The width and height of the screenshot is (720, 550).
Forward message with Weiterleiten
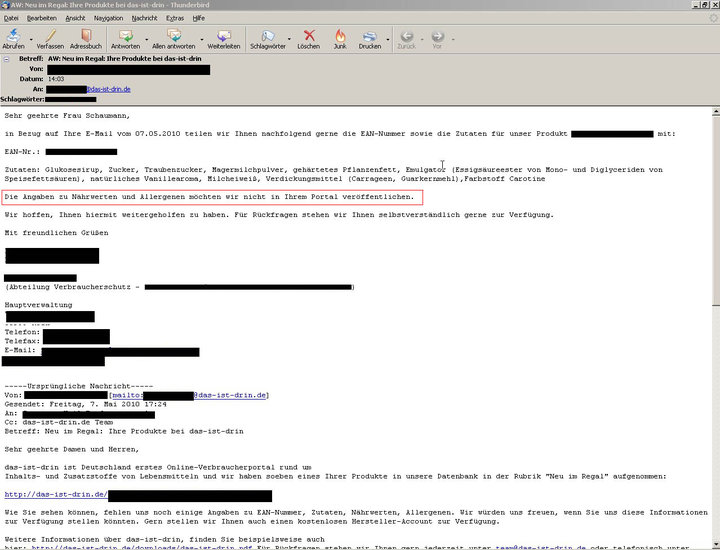point(224,39)
